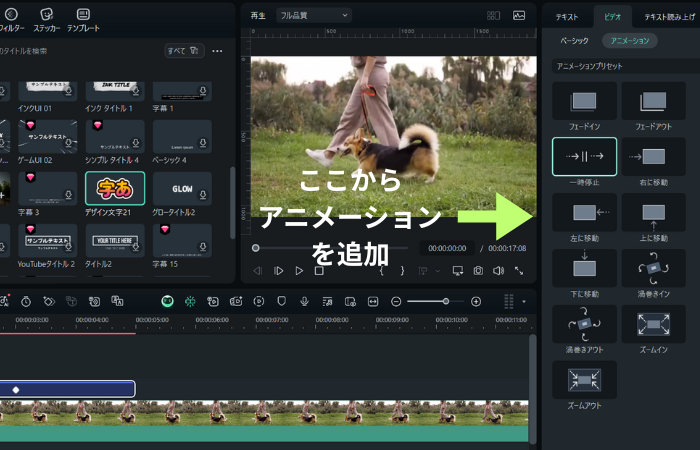Click the zoom-to-fit timeline icon

(x=373, y=302)
